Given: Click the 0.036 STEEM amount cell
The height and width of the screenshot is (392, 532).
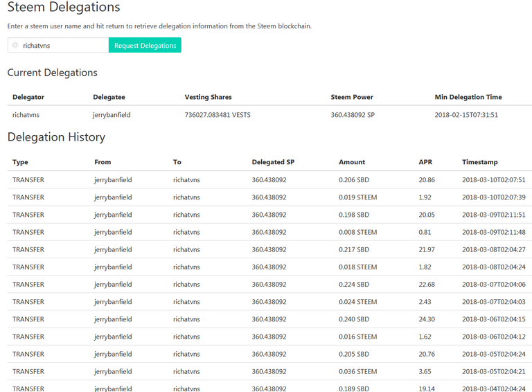Looking at the screenshot, I should click(x=357, y=371).
